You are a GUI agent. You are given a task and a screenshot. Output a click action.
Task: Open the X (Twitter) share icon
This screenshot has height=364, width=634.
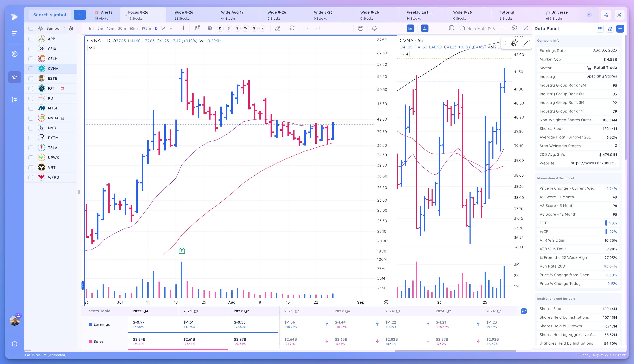click(619, 15)
